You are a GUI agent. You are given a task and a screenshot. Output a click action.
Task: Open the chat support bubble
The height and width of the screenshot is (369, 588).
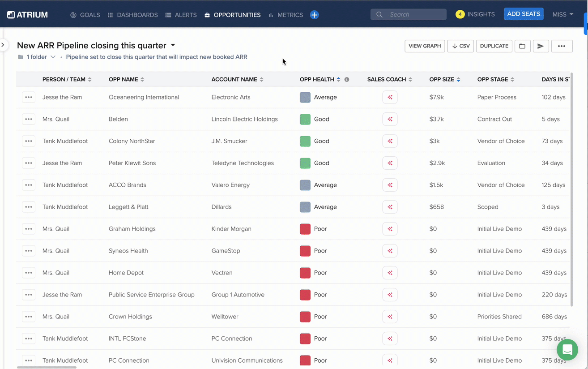(x=567, y=350)
